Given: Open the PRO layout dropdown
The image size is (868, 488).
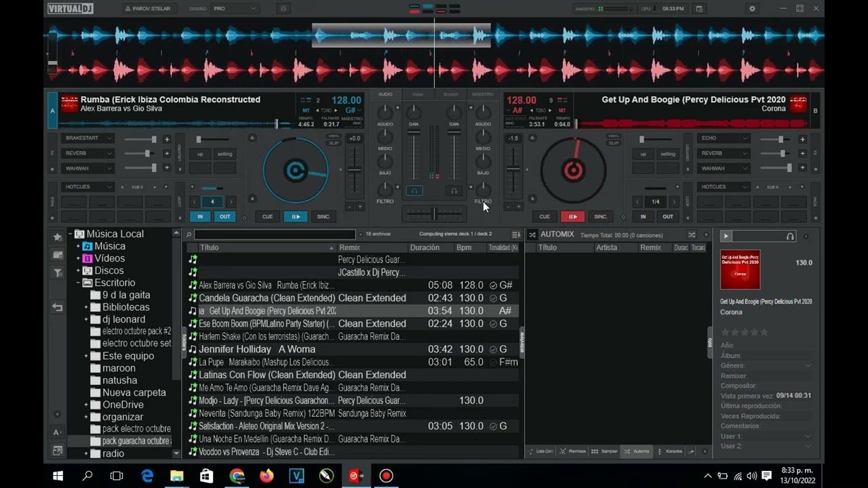Looking at the screenshot, I should (235, 9).
